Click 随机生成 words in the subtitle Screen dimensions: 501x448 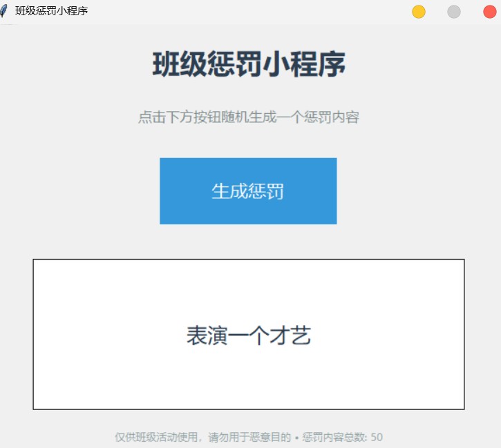click(x=249, y=117)
